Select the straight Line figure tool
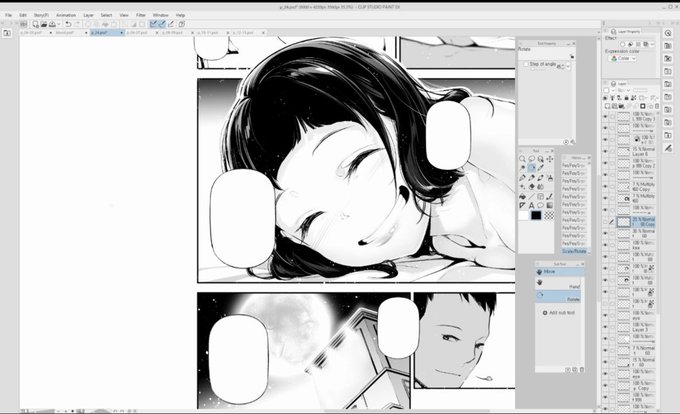 coord(531,196)
